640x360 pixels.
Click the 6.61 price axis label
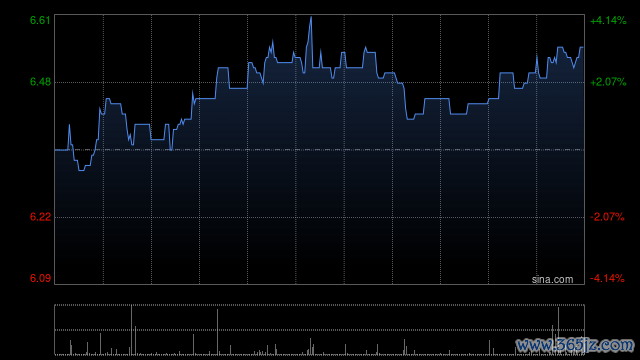click(40, 20)
